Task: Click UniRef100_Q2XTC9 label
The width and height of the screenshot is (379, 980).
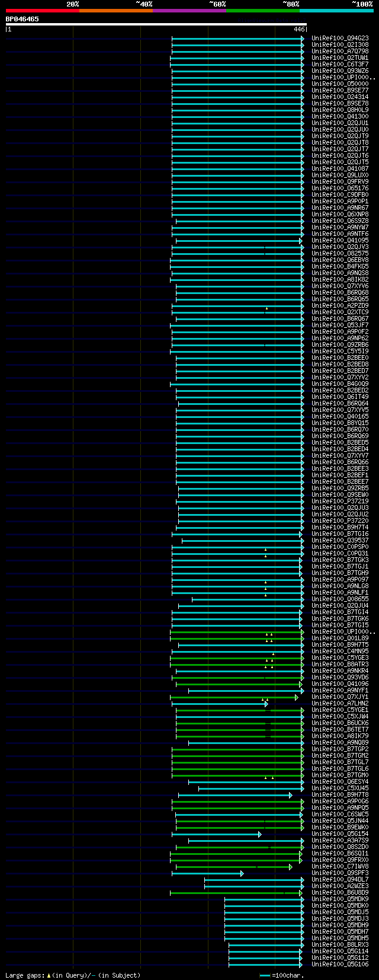Action: [x=340, y=312]
